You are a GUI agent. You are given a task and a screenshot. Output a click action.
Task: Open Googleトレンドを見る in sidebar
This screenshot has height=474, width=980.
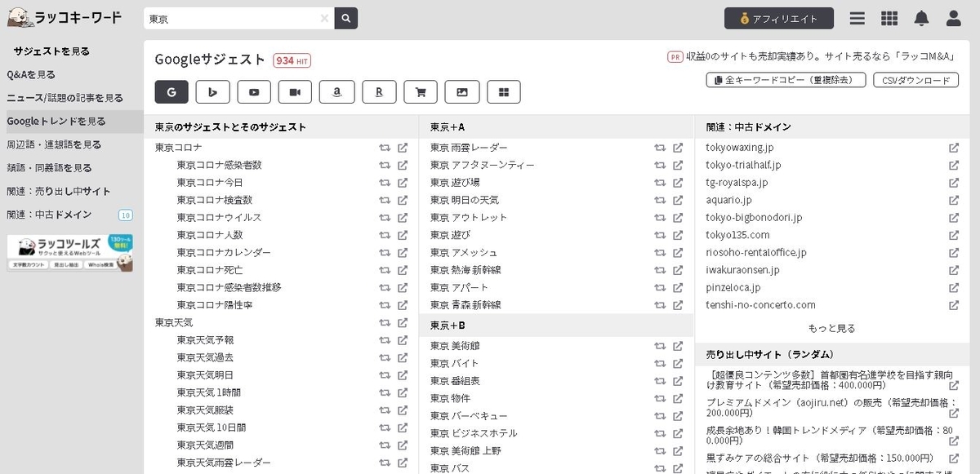tap(56, 122)
